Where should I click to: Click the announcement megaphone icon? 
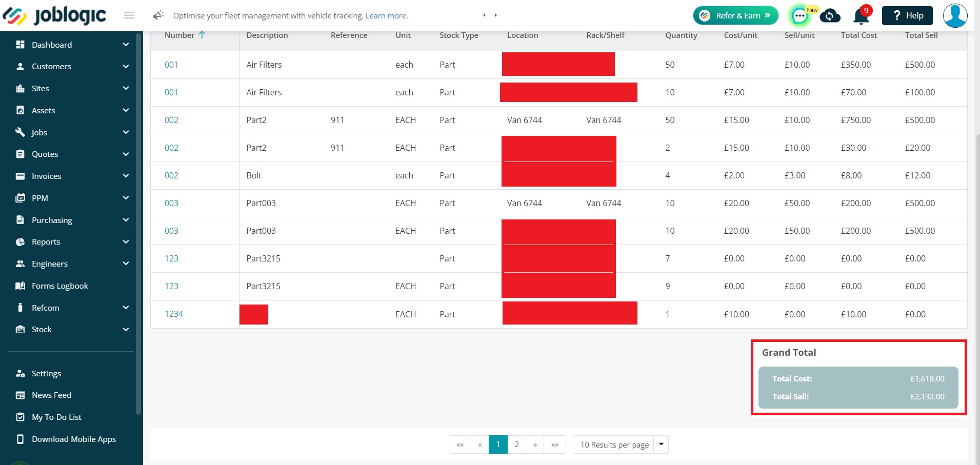158,15
